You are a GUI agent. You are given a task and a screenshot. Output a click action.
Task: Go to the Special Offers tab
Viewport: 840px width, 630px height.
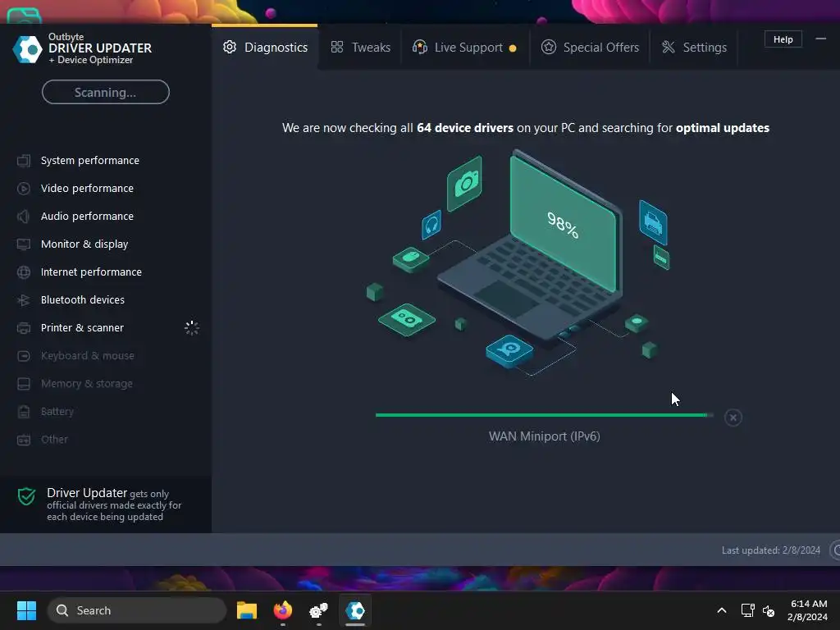coord(590,47)
